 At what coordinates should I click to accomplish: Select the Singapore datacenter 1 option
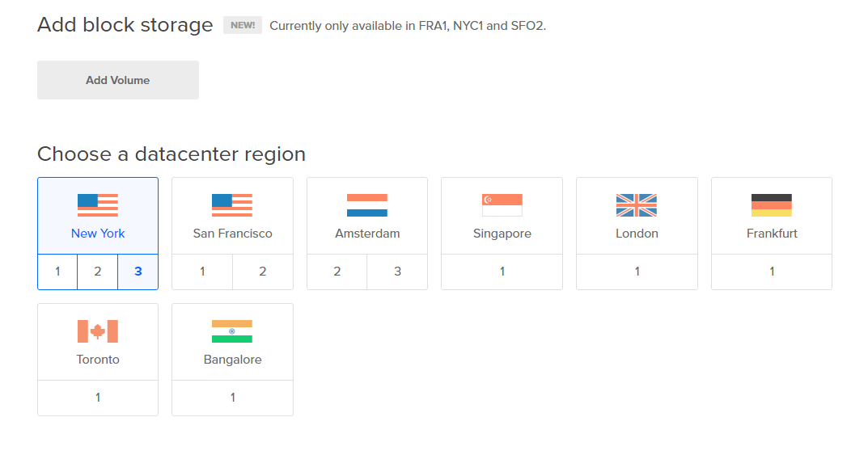click(502, 272)
